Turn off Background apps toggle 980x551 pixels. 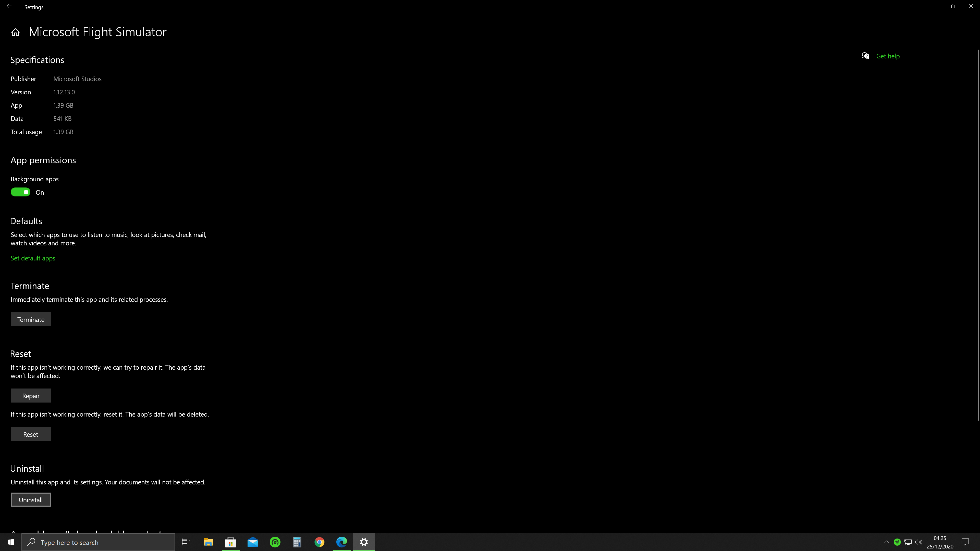[20, 192]
